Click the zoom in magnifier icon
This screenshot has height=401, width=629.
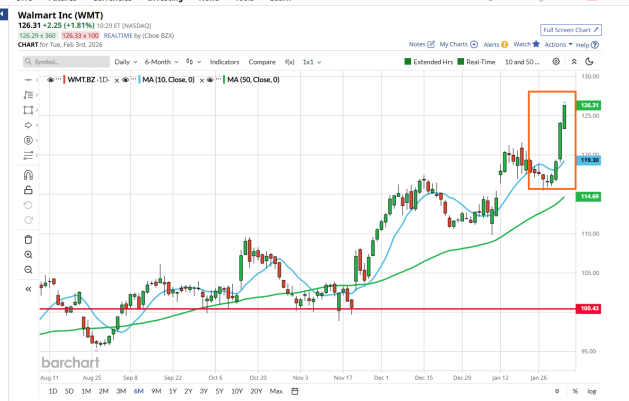[28, 254]
